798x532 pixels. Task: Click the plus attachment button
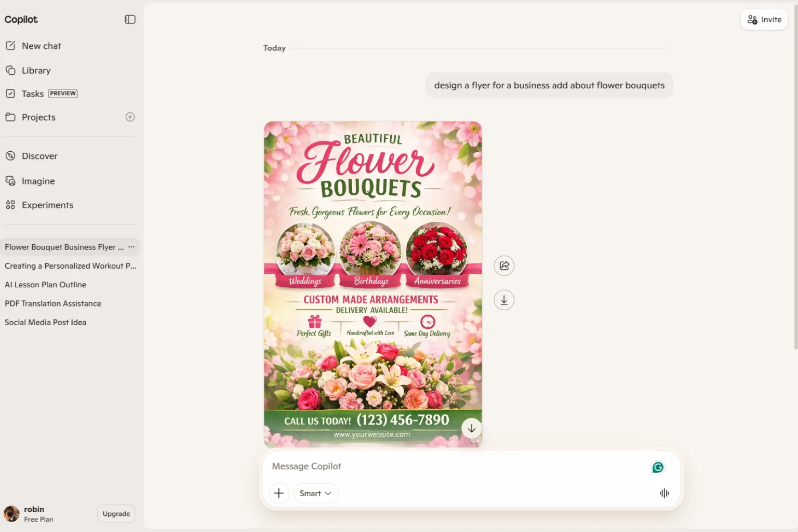279,493
